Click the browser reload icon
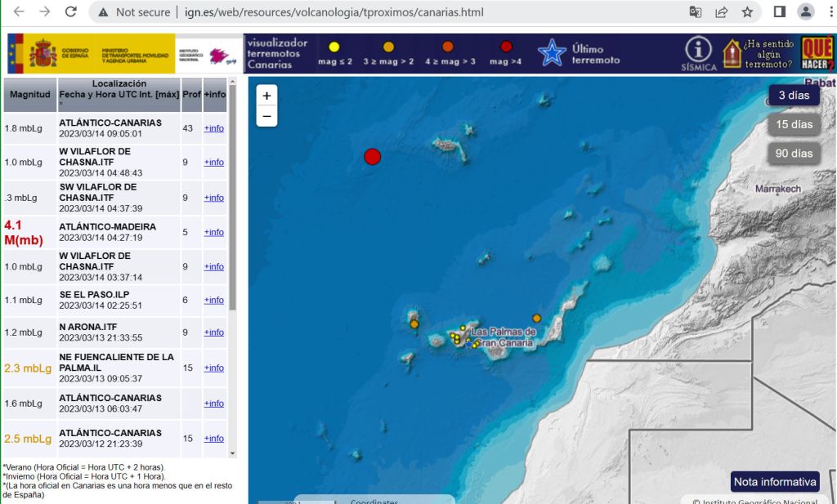The image size is (837, 504). [x=71, y=12]
